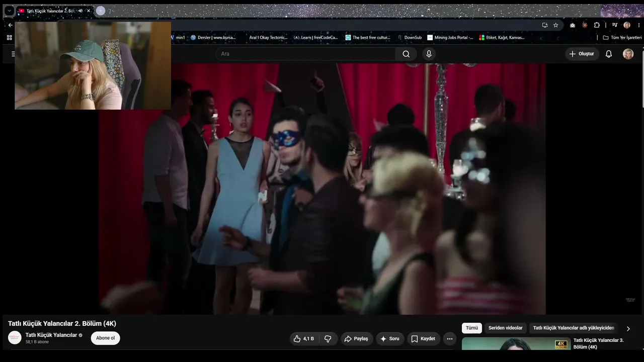
Task: Close the Tatlı Küçük Yalancılar browser tab
Action: tap(89, 11)
